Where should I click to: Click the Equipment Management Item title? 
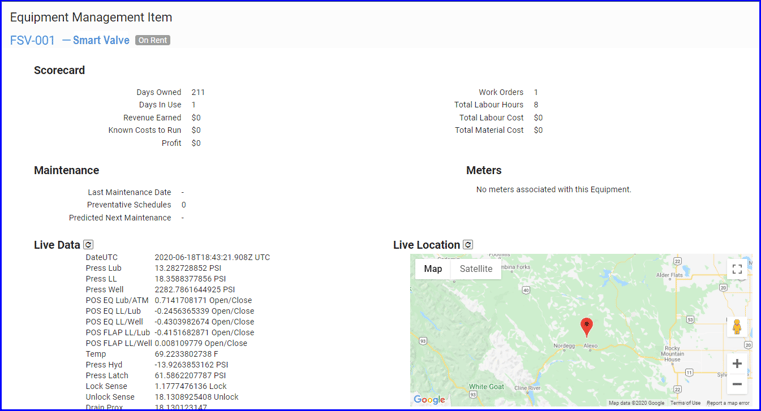coord(91,17)
